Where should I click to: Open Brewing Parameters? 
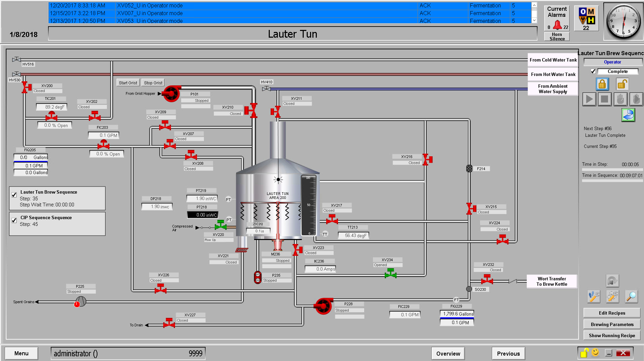pyautogui.click(x=612, y=324)
